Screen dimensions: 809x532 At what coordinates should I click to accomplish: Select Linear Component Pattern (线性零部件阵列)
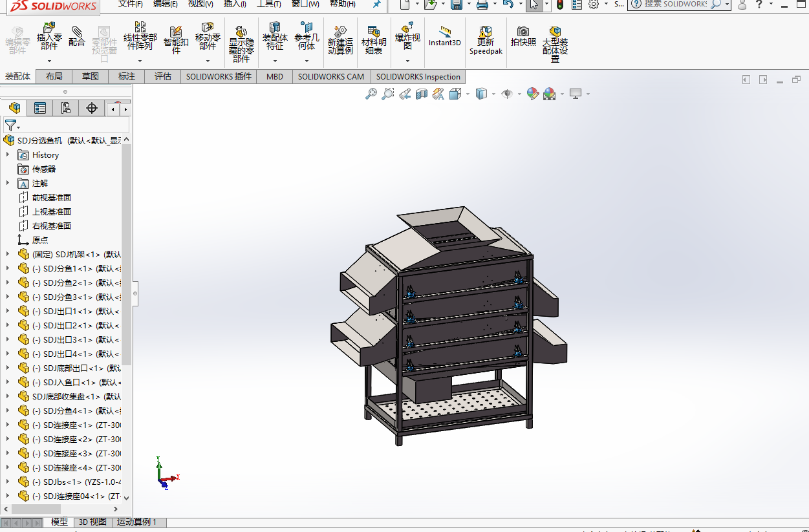tap(140, 37)
